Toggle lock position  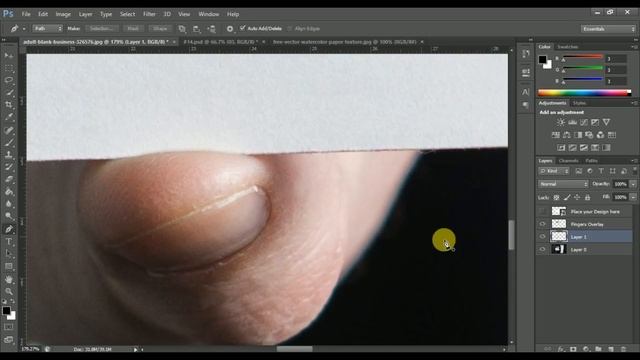point(577,198)
